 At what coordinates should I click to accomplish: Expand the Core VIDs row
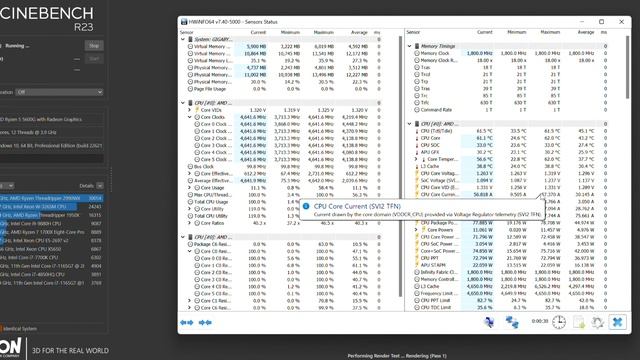click(189, 110)
